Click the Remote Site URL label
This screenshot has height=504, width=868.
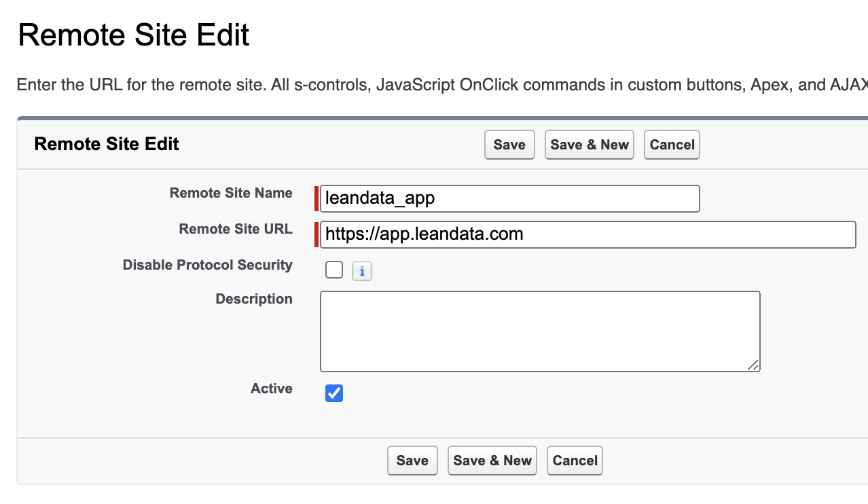(x=236, y=229)
